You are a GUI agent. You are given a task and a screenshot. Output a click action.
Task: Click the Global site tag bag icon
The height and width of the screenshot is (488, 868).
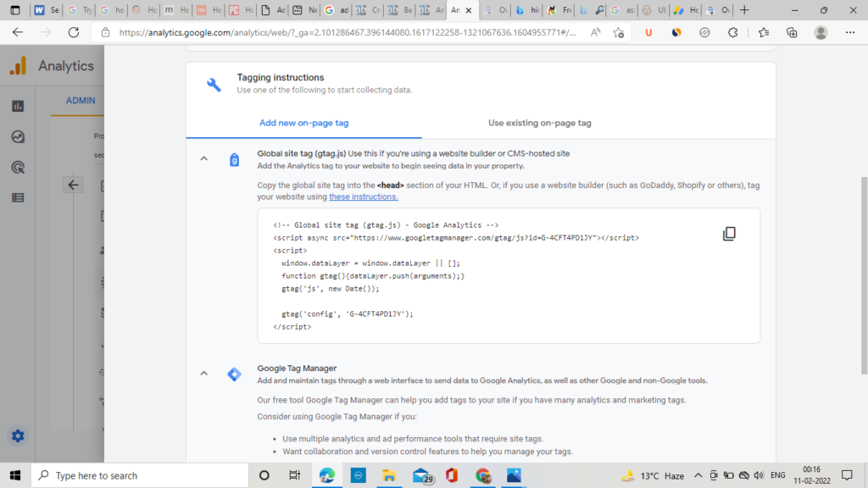click(234, 160)
